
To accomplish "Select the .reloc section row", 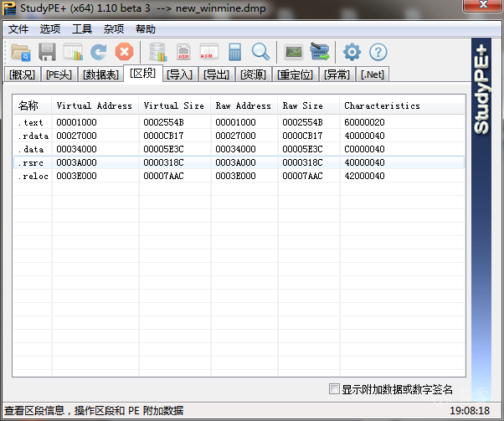I will click(239, 176).
